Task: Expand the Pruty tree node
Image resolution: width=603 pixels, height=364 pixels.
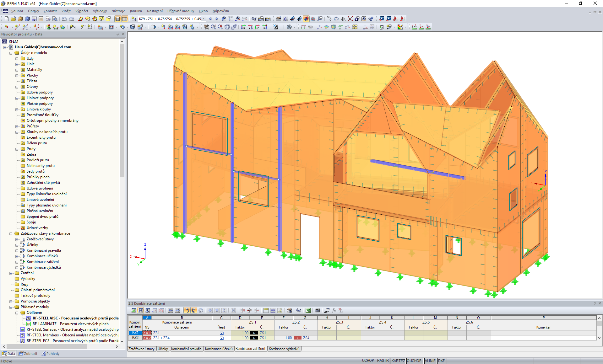Action: click(17, 149)
